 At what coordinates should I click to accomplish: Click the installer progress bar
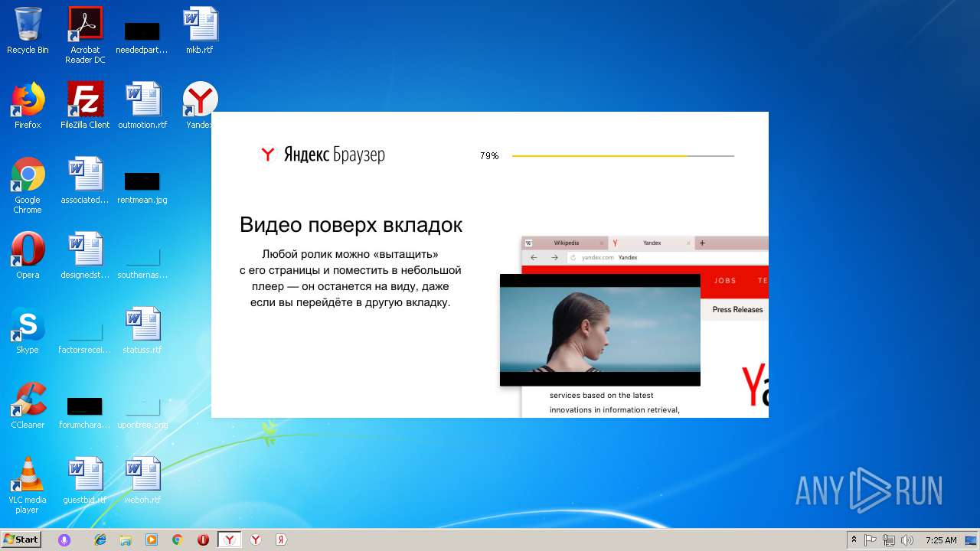(x=622, y=156)
